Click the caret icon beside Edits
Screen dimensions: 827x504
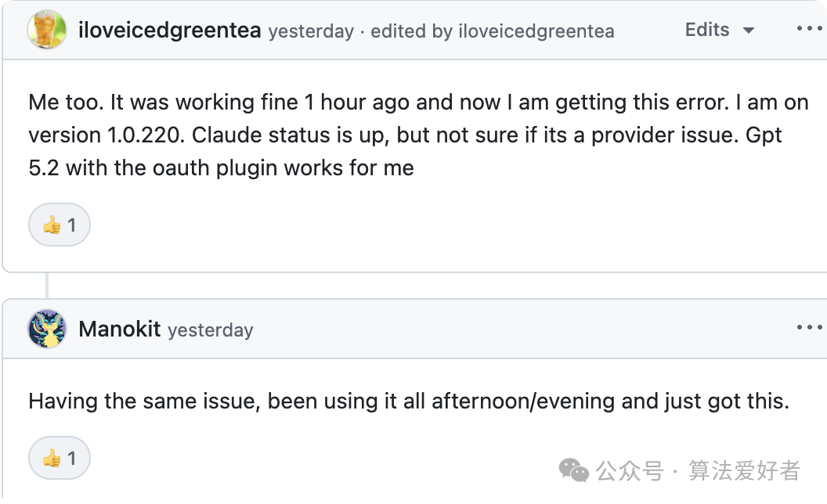click(749, 30)
